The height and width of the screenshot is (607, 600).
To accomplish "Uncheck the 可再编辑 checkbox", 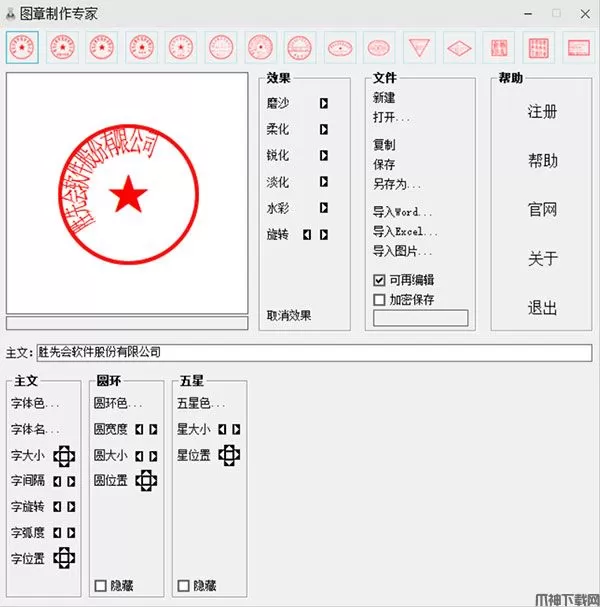I will [x=379, y=280].
